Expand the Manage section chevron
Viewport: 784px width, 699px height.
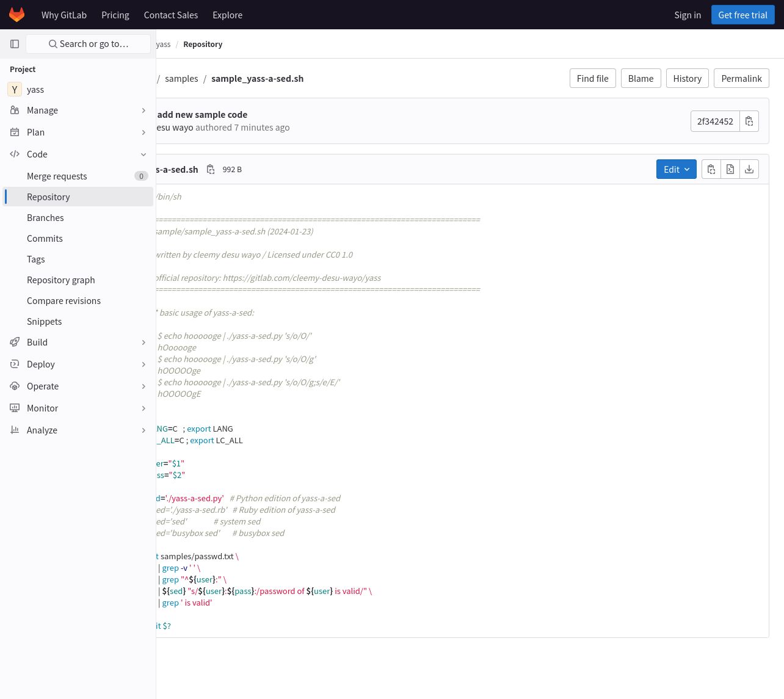point(143,110)
